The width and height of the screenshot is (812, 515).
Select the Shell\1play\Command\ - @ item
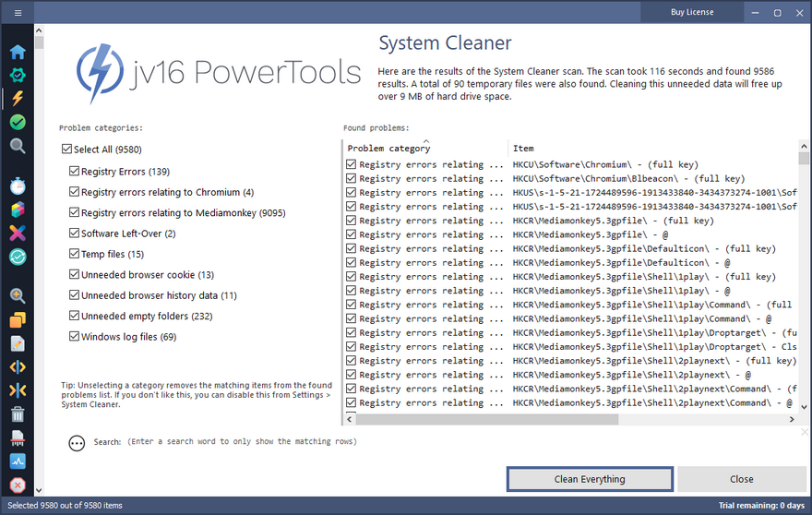tap(642, 318)
